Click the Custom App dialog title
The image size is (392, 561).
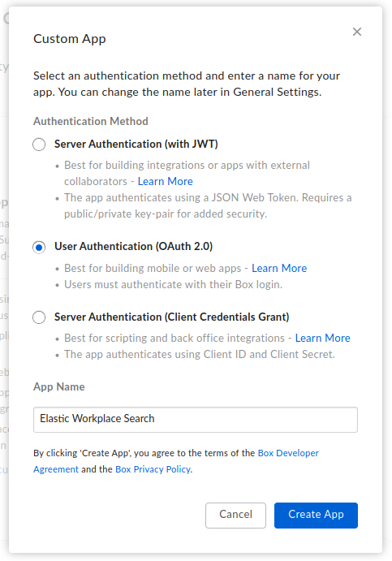coord(69,39)
